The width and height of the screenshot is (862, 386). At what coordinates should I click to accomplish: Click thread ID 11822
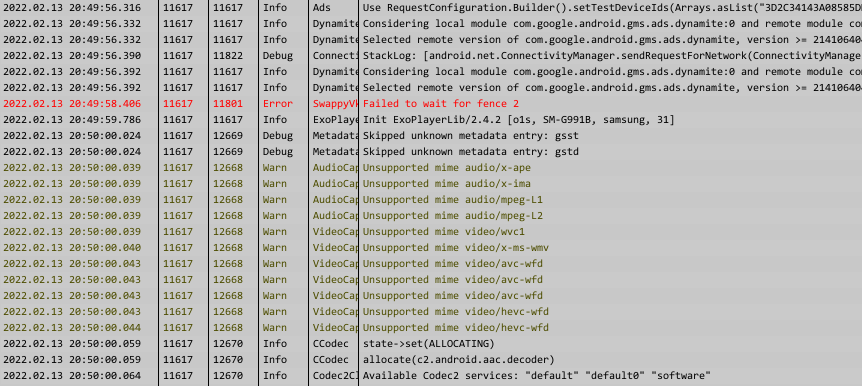(x=228, y=56)
